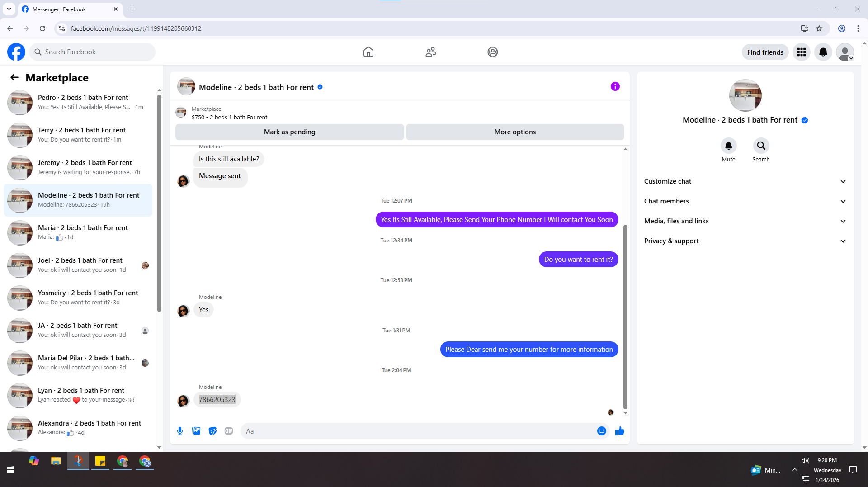Search in conversation magnifier icon
868x487 pixels.
(761, 146)
